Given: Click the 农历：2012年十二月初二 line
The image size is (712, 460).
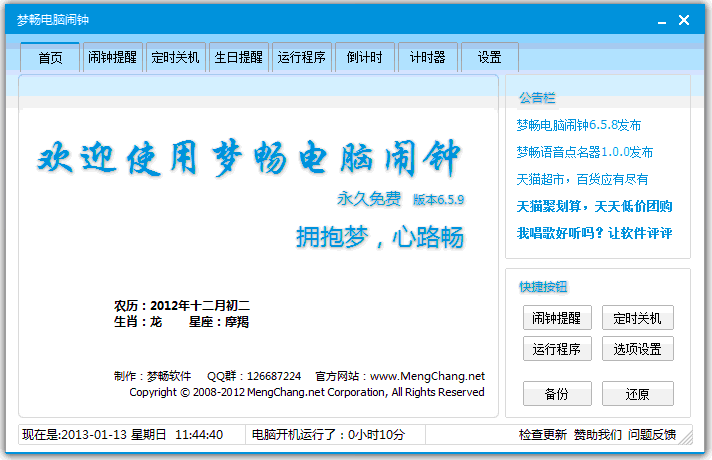Looking at the screenshot, I should pos(182,305).
